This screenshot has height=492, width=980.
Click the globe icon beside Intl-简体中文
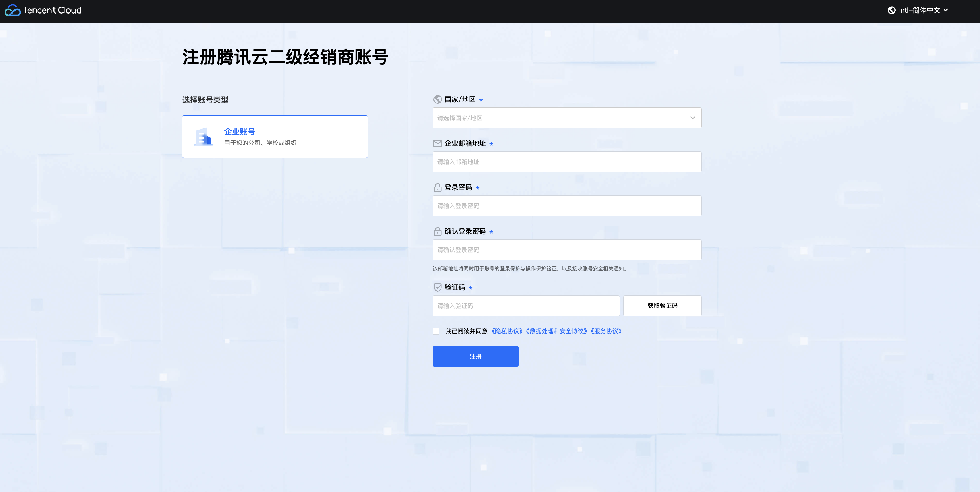click(x=891, y=10)
